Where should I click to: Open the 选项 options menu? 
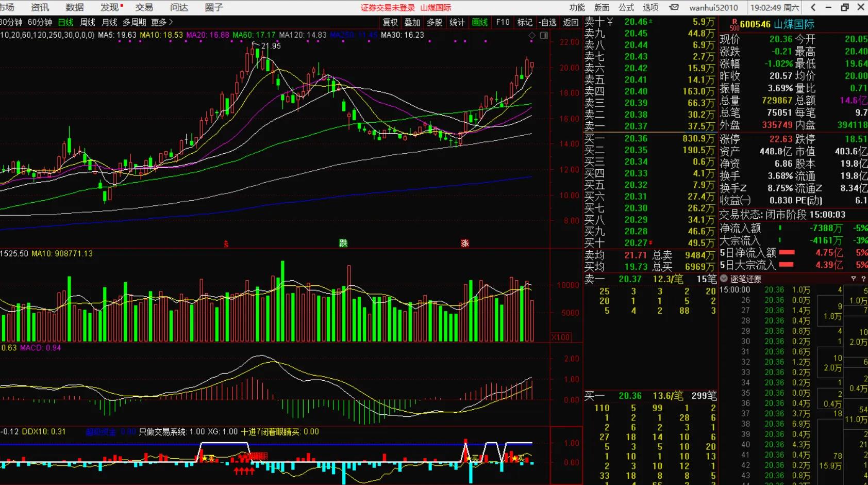[x=650, y=7]
